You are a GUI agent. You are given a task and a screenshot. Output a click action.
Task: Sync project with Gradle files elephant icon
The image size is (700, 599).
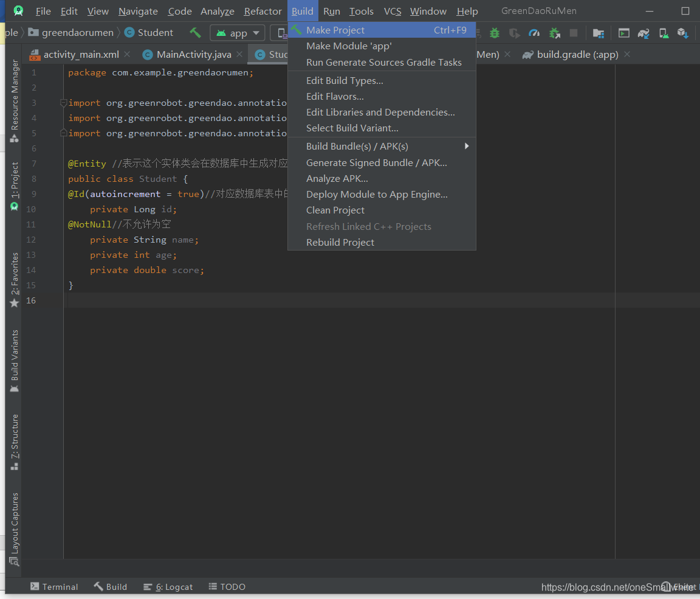[643, 33]
